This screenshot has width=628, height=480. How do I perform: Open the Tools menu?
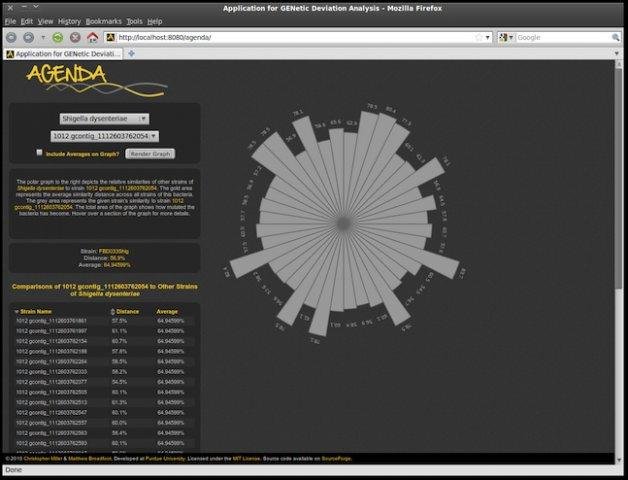click(134, 22)
